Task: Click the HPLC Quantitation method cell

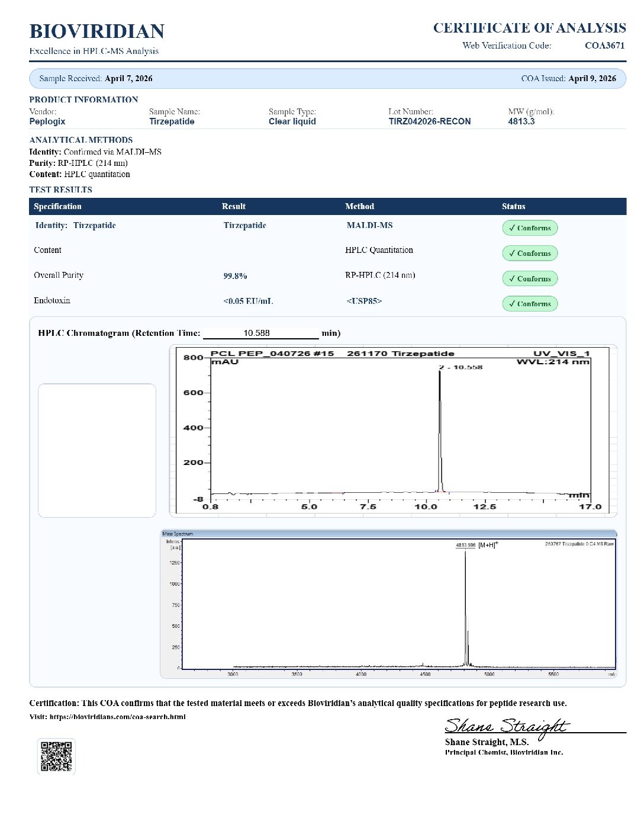Action: coord(379,250)
